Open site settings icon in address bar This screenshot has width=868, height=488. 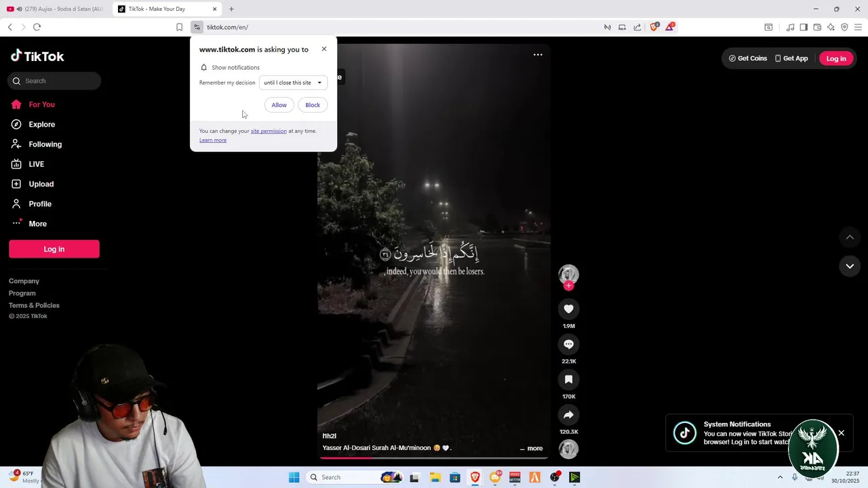[x=197, y=27]
